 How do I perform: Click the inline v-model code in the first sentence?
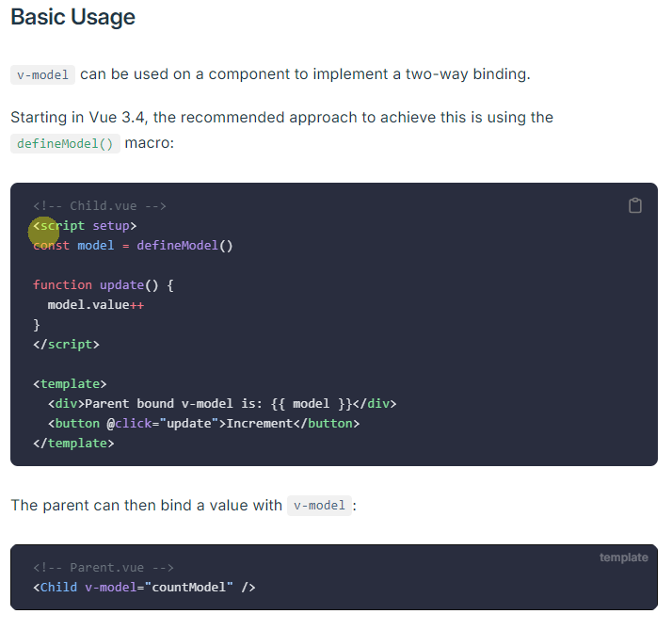pyautogui.click(x=42, y=75)
